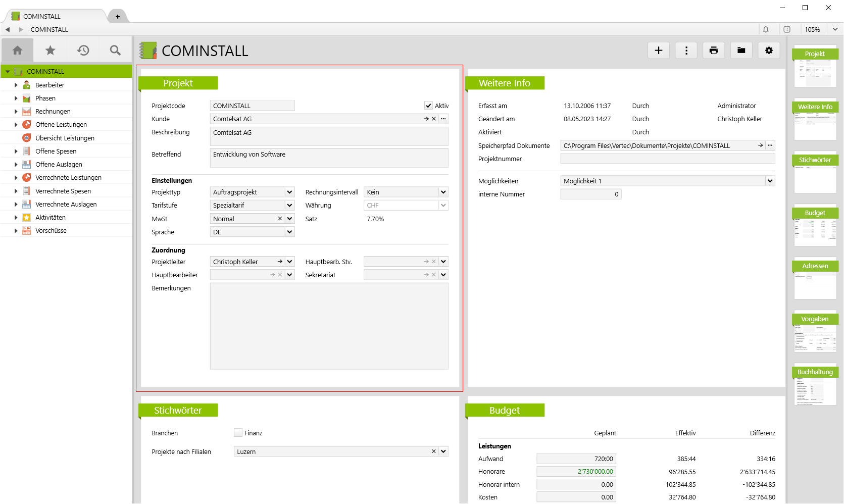Open the Möglichkeiten dropdown
844x504 pixels.
tap(769, 181)
